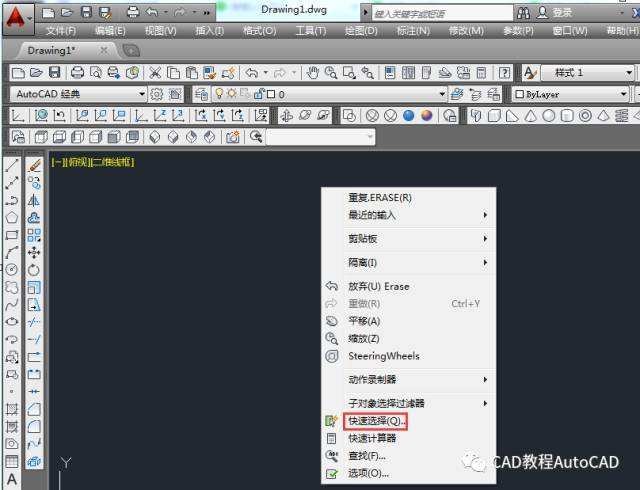Select the Circle draw tool
Viewport: 640px width, 490px height.
[x=12, y=270]
